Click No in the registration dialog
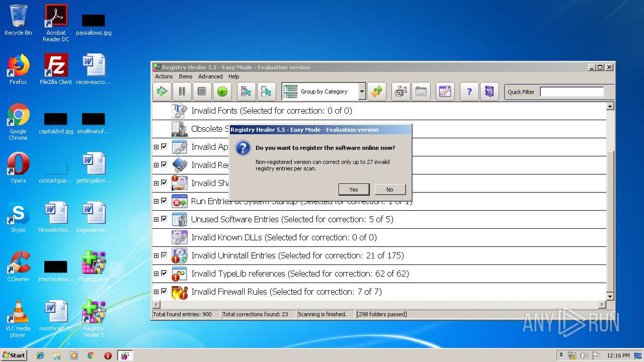644x362 pixels. [390, 189]
